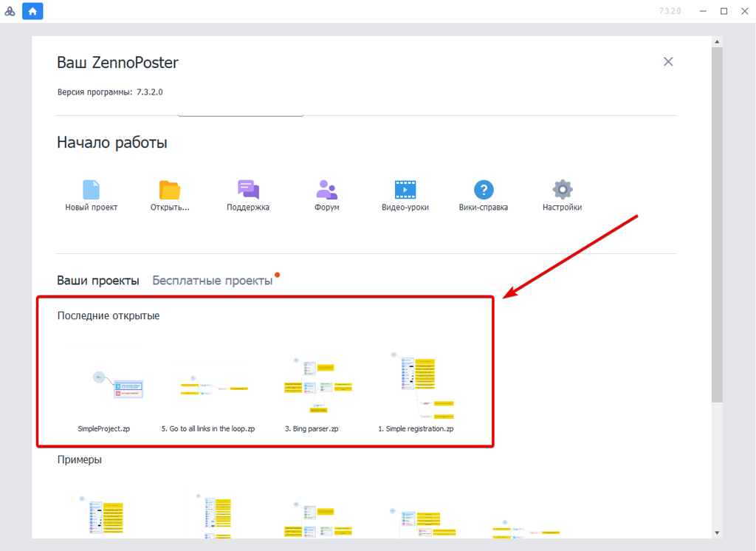
Task: Open the first example project under Примеры
Action: tap(104, 517)
